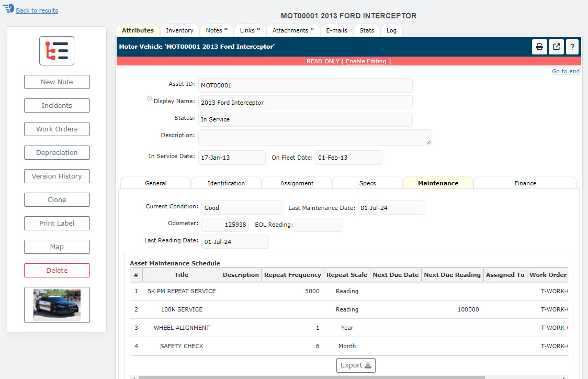
Task: Click the Go to end link
Action: [566, 71]
